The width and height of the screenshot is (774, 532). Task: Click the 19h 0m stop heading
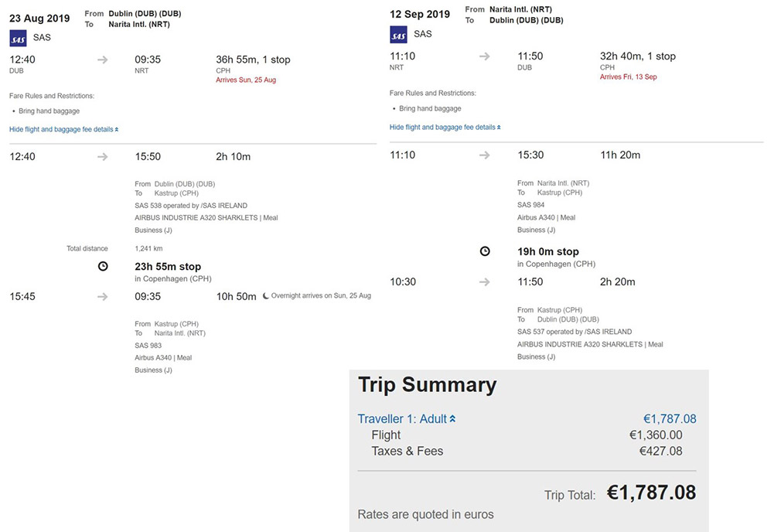548,251
